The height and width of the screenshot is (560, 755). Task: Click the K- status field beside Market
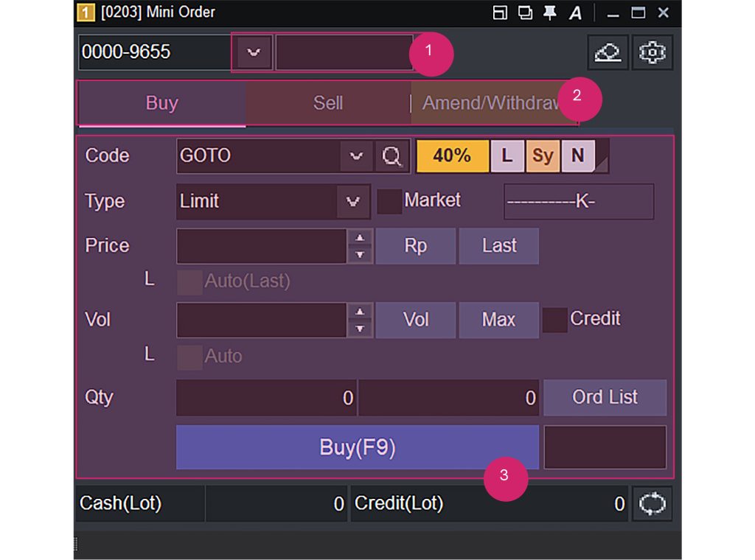tap(579, 202)
